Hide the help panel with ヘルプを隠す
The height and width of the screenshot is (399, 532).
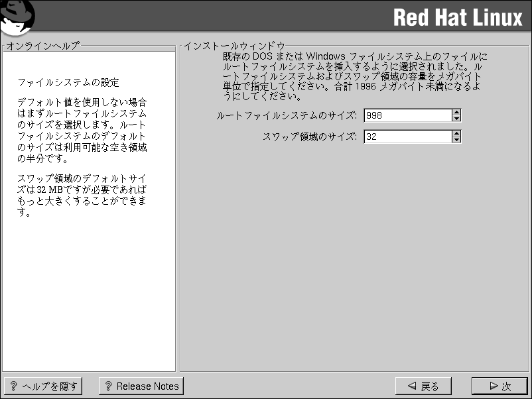click(x=43, y=386)
